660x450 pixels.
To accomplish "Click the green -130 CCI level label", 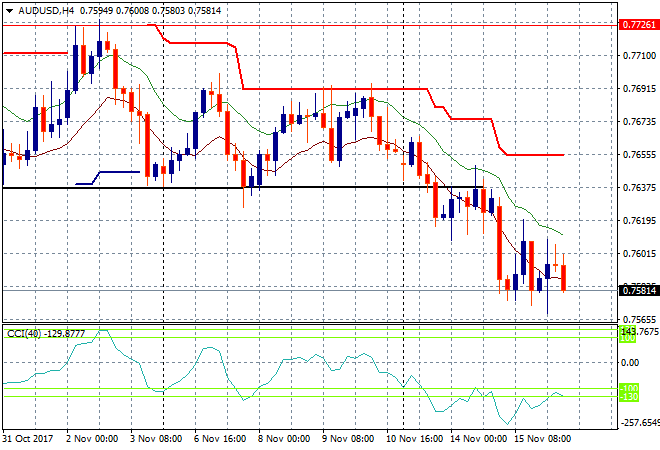I will pos(629,397).
